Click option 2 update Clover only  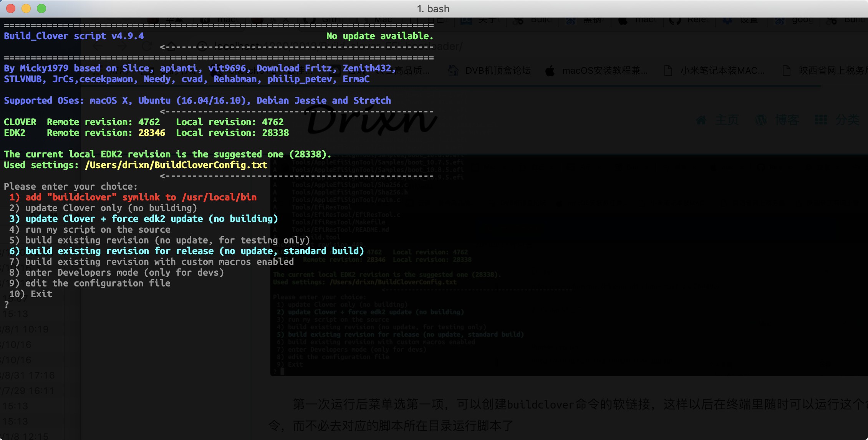point(103,208)
